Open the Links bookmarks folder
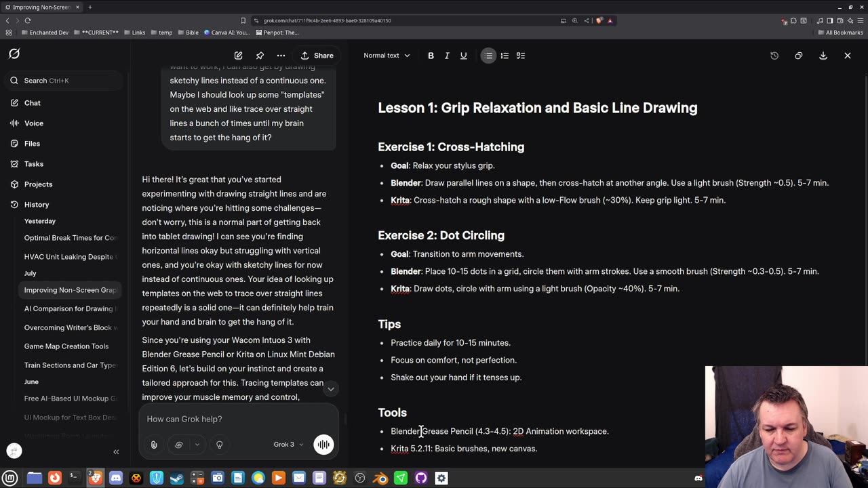The width and height of the screenshot is (868, 488). 134,33
